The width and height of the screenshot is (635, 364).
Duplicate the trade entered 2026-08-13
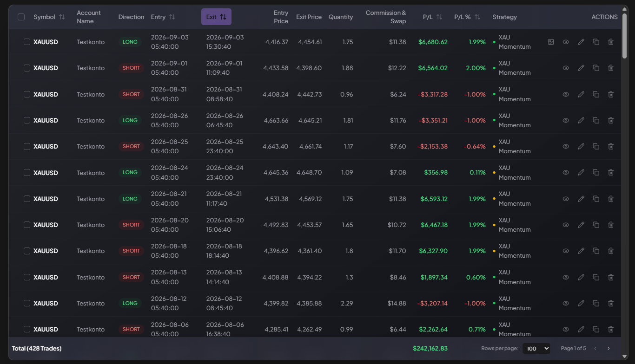(x=596, y=277)
